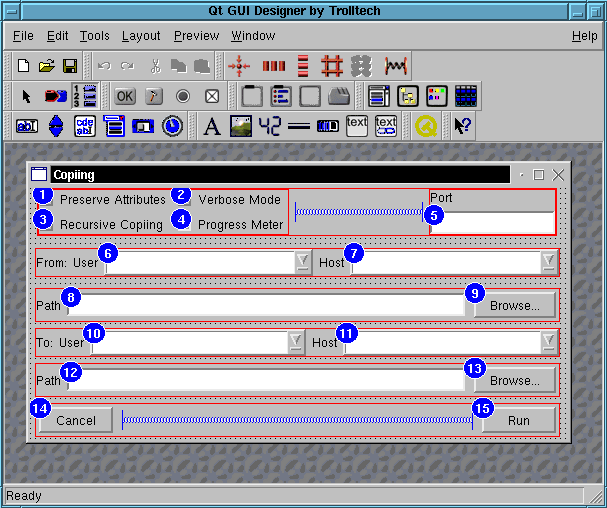Activate the What's This help icon
This screenshot has height=508, width=607.
[x=462, y=126]
